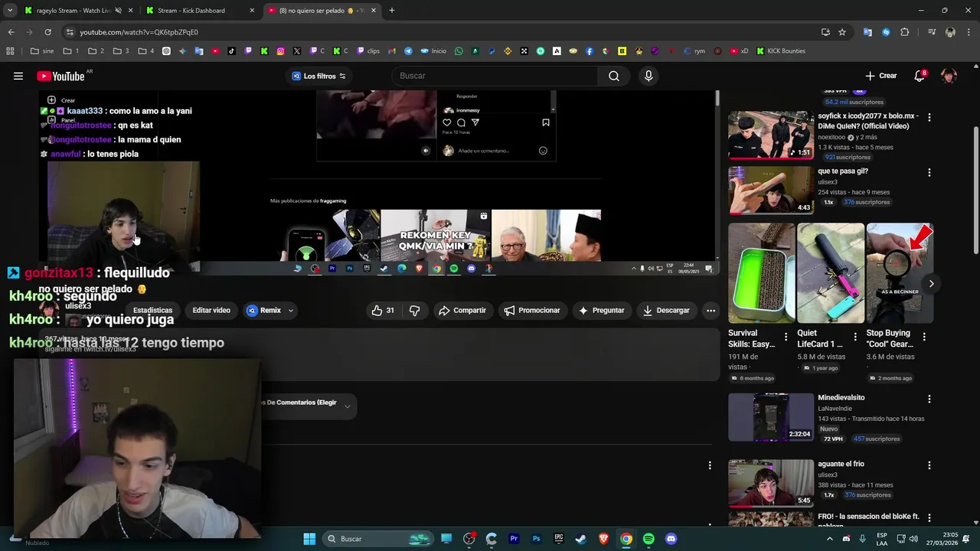This screenshot has height=551, width=980.
Task: Open the KICK Bounties bookmark
Action: click(x=781, y=51)
